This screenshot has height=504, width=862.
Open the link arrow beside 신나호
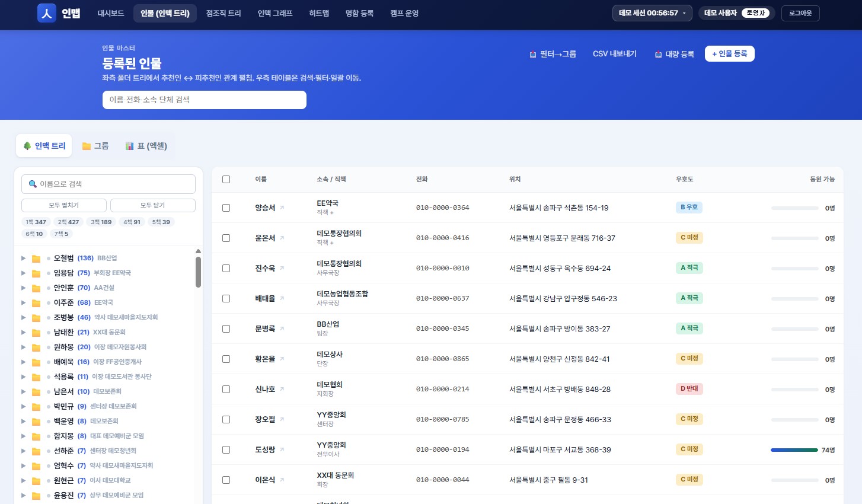[x=282, y=389]
